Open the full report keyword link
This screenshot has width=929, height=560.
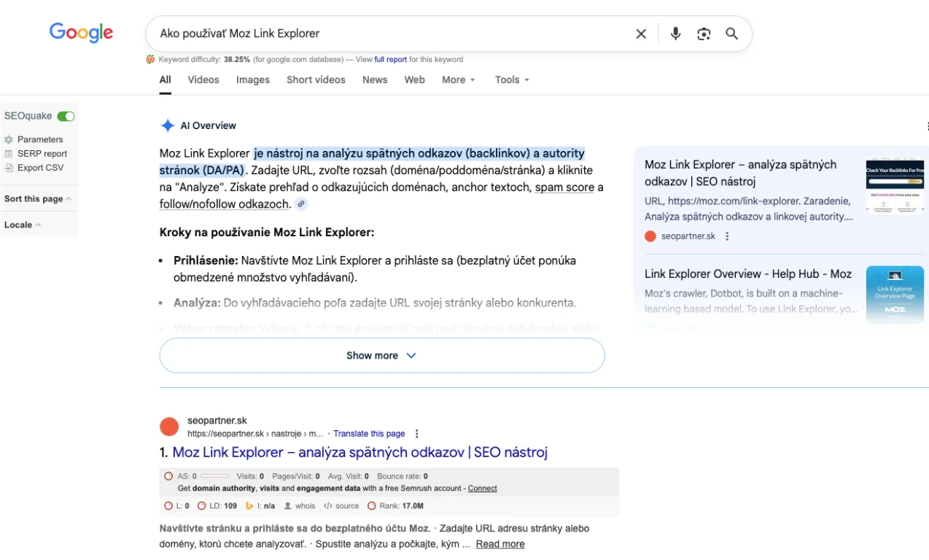pyautogui.click(x=390, y=60)
